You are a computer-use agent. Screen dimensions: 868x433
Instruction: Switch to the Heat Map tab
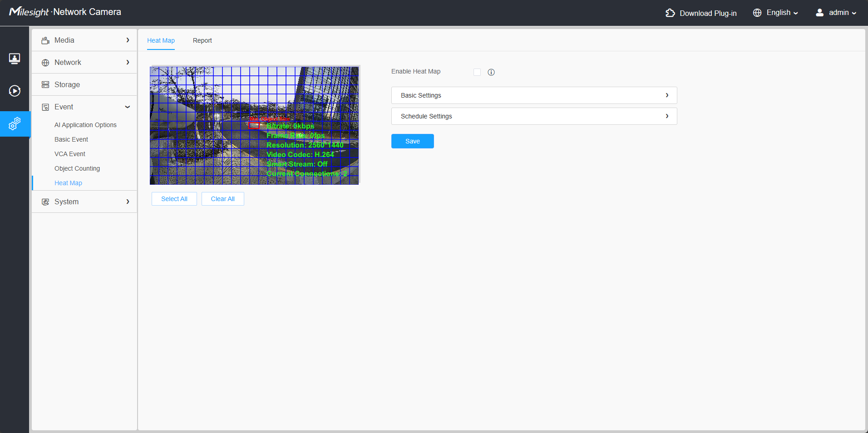tap(161, 40)
